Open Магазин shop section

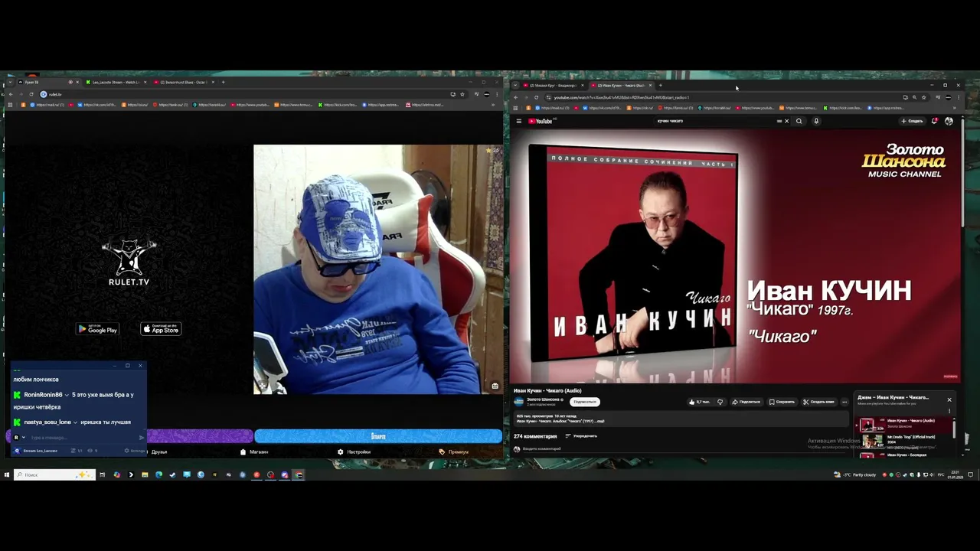tap(254, 452)
